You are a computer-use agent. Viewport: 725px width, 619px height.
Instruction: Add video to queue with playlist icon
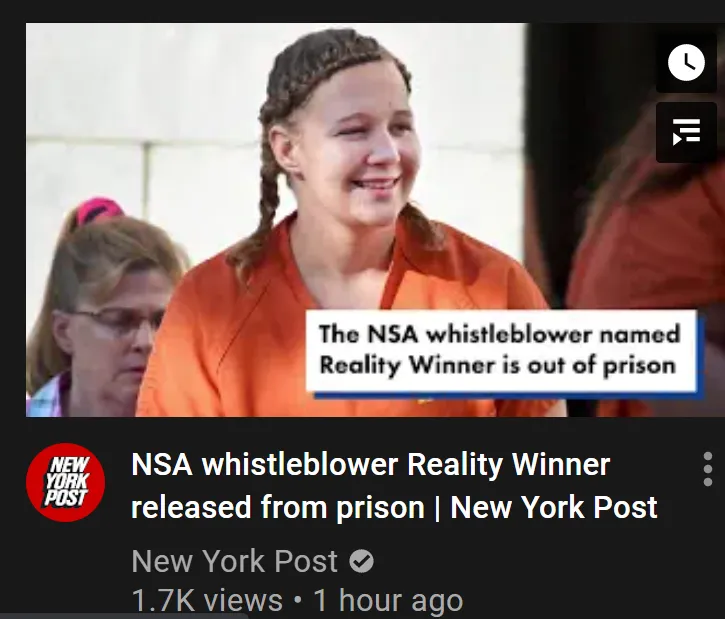[x=686, y=132]
